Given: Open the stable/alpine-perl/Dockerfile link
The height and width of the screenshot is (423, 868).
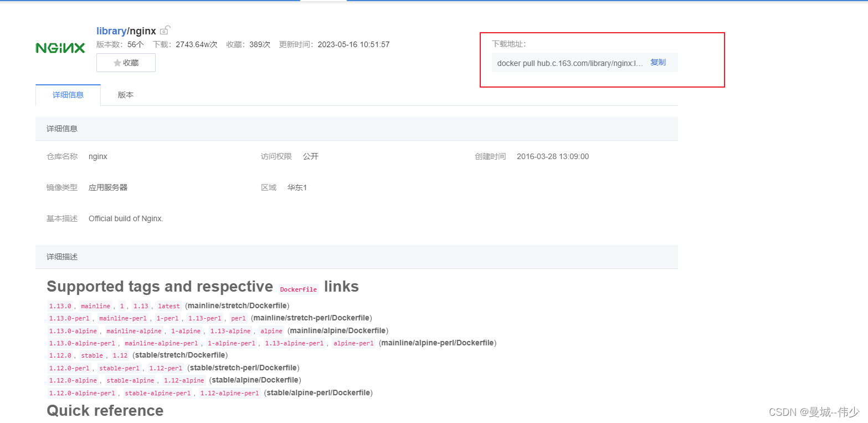Looking at the screenshot, I should click(319, 393).
